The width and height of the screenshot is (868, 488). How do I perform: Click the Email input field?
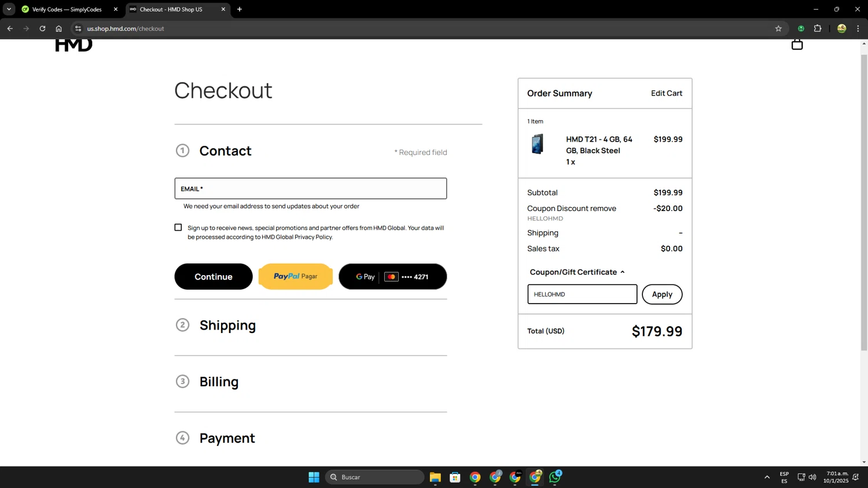click(311, 188)
